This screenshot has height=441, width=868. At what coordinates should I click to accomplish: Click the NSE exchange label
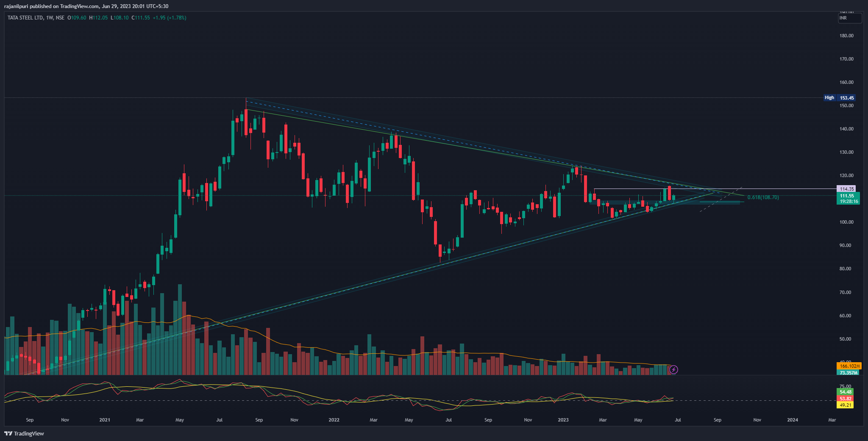coord(60,18)
